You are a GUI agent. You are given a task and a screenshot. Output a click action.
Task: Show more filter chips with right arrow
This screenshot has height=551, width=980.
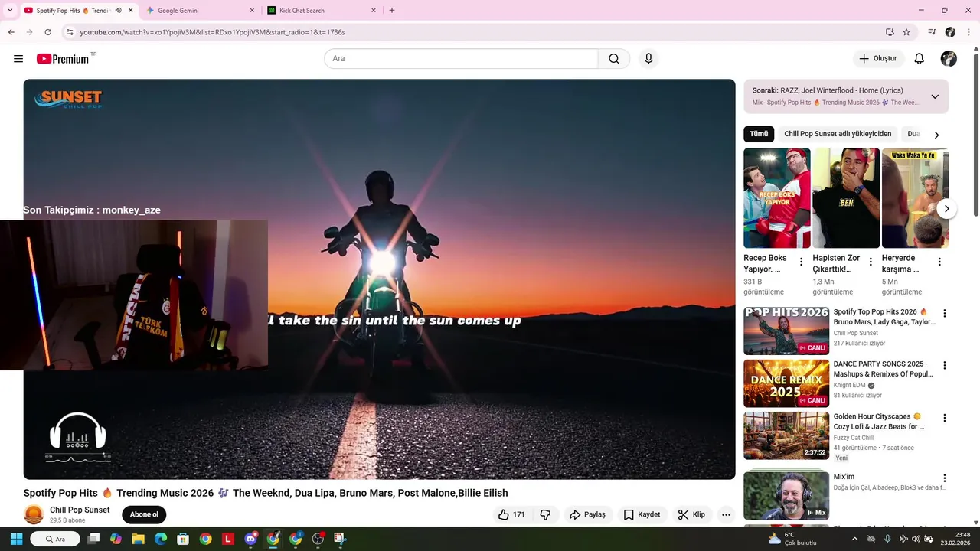click(x=936, y=135)
